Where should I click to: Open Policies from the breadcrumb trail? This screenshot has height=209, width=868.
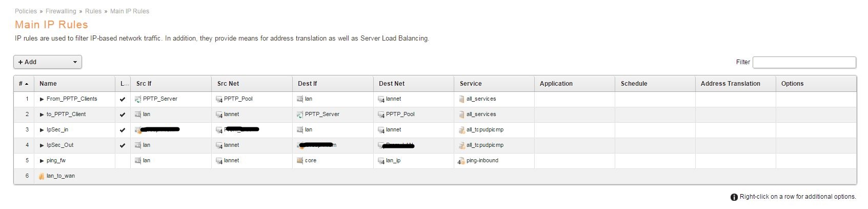[26, 11]
